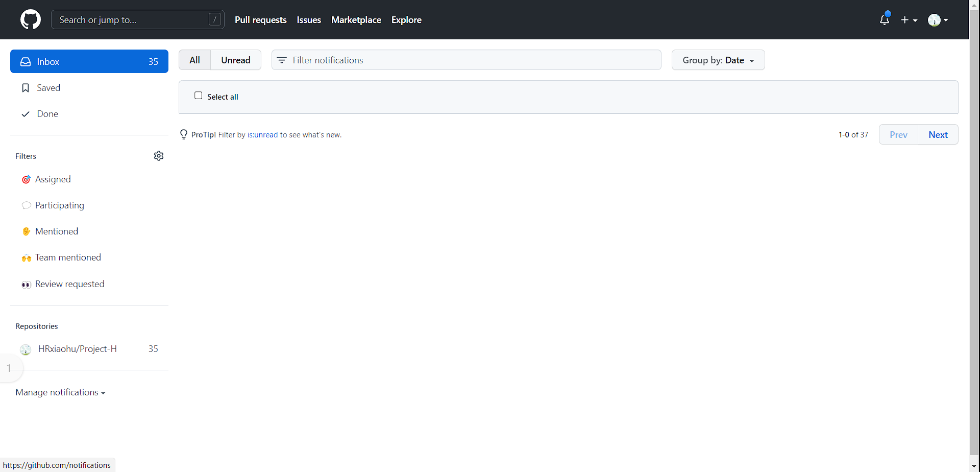Click the scrollbar down arrow

point(974,466)
